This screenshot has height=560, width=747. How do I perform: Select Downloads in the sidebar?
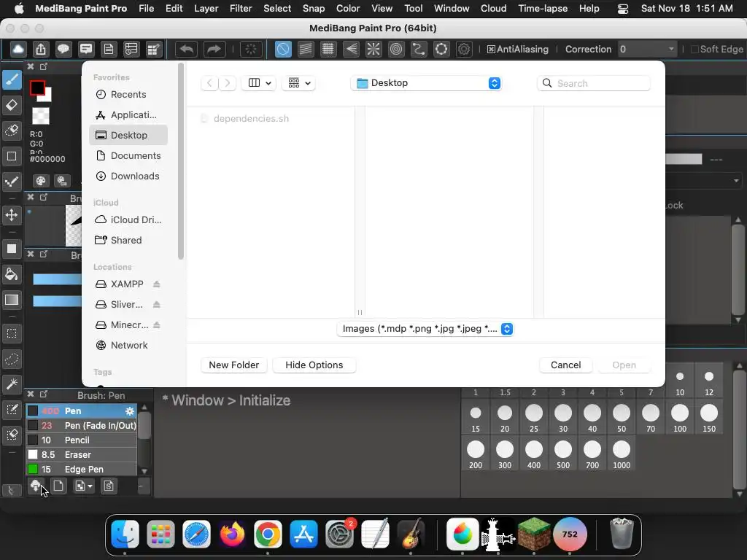(x=128, y=176)
